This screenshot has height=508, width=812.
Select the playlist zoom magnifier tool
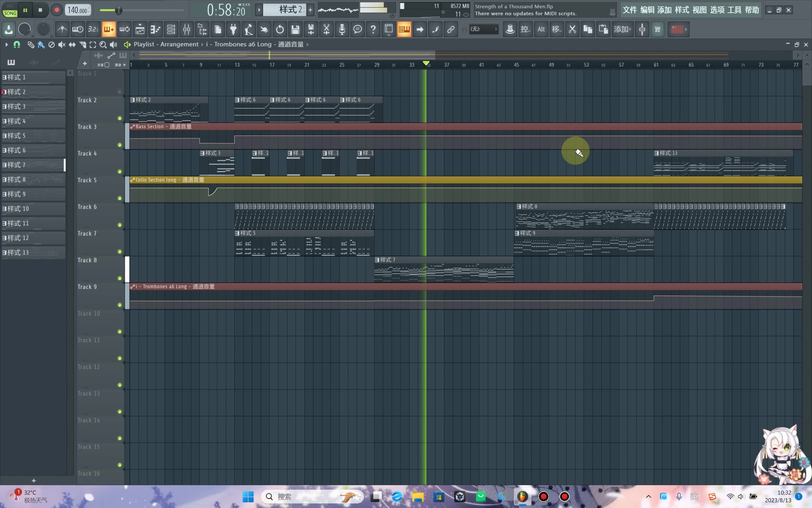click(103, 44)
